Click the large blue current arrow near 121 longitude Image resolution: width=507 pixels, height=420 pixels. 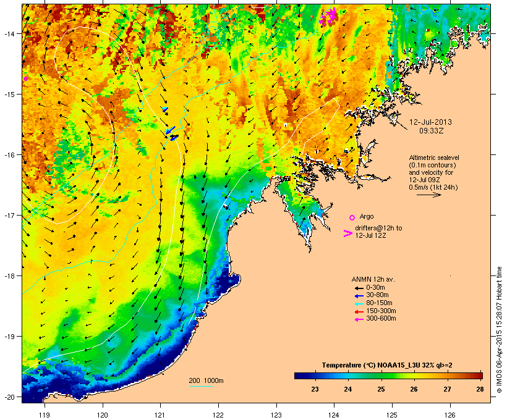point(171,130)
